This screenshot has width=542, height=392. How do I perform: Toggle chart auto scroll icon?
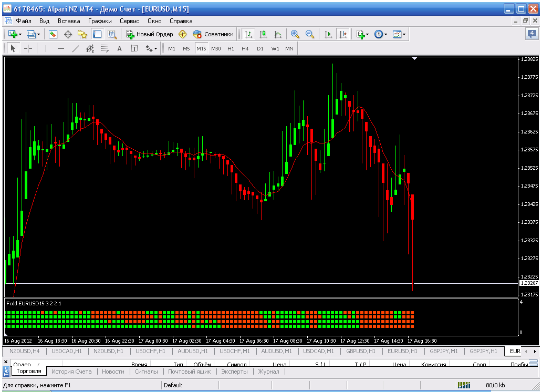[328, 34]
